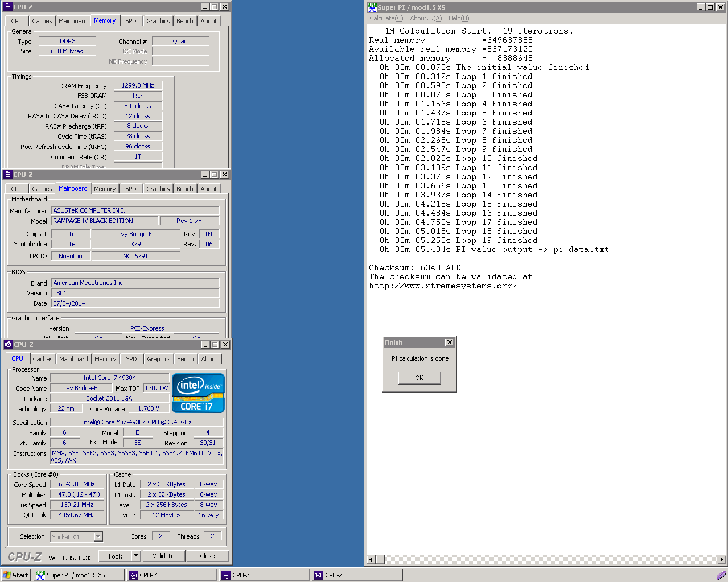Switch to Super PI / mod1.5 XS taskbar button
728x582 pixels.
click(79, 575)
